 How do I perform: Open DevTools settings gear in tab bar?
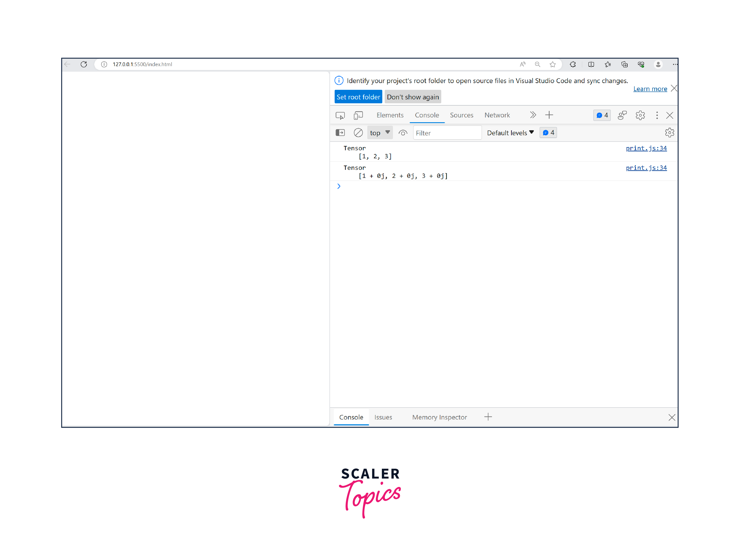point(640,115)
